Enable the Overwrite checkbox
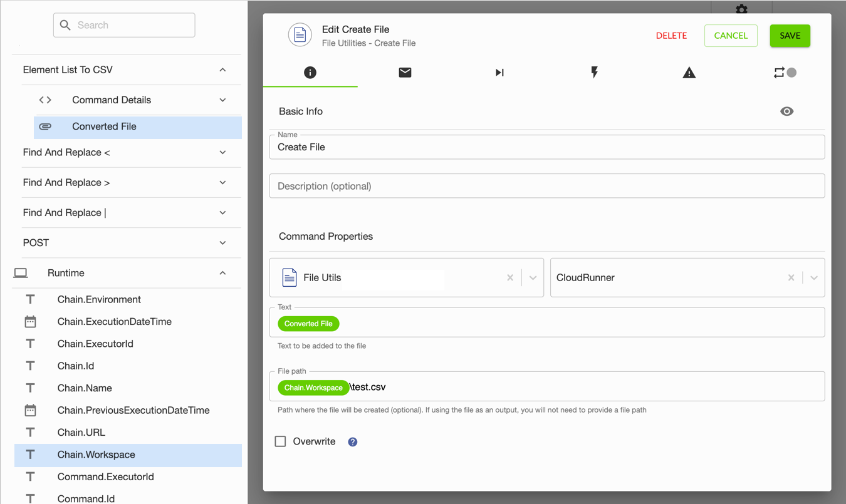Screen dimensions: 846x504 [280, 441]
